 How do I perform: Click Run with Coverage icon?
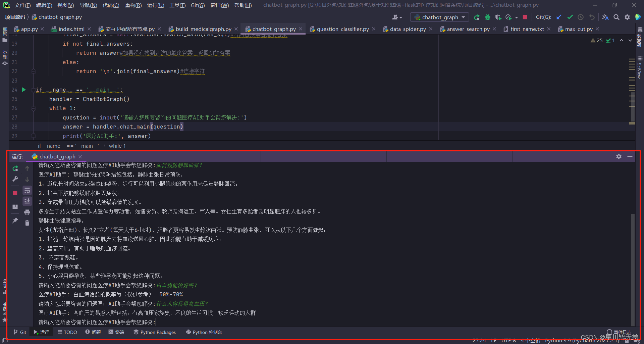tap(498, 17)
